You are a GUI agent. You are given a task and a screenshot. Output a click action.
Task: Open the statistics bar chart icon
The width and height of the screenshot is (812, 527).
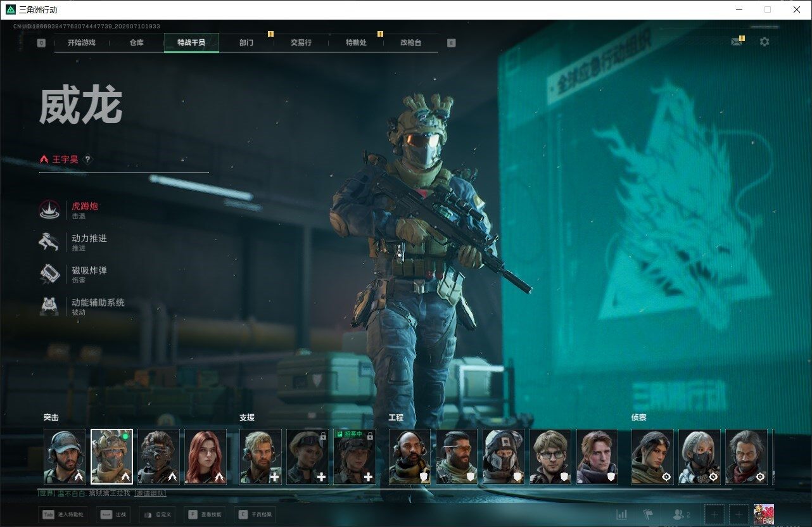coord(622,514)
